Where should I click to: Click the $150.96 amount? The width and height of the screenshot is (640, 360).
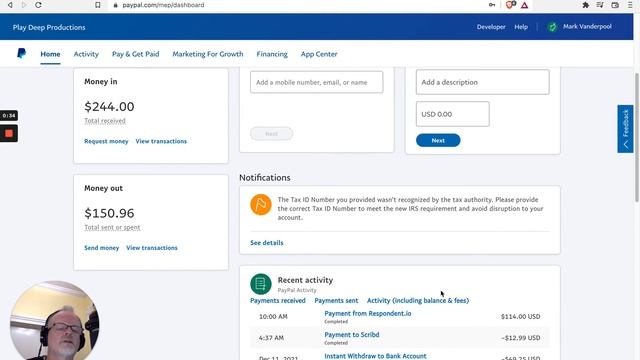109,213
